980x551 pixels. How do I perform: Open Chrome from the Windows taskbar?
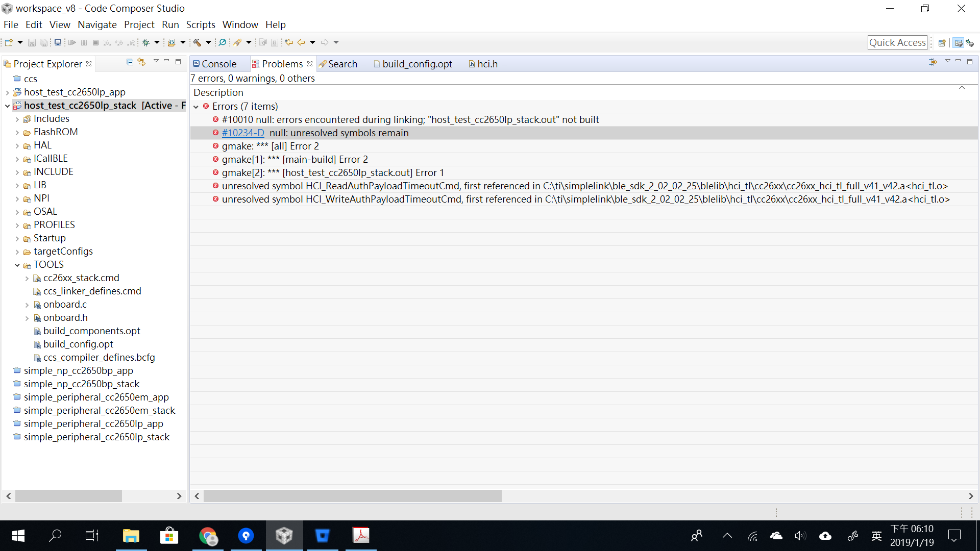(208, 536)
